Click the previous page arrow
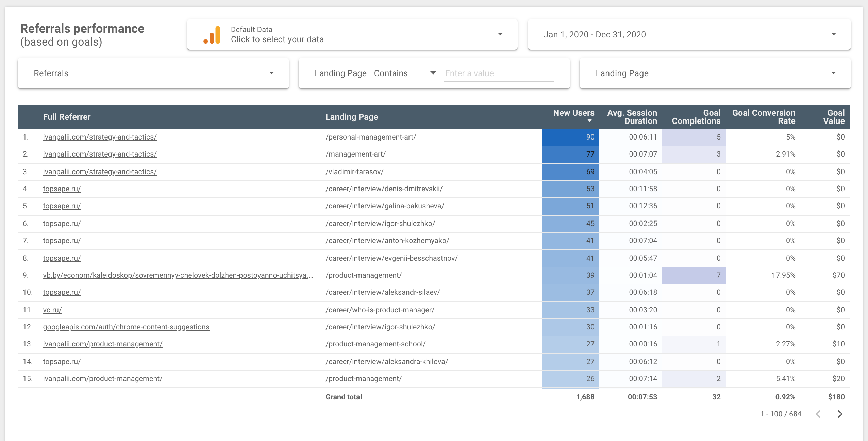 click(818, 414)
